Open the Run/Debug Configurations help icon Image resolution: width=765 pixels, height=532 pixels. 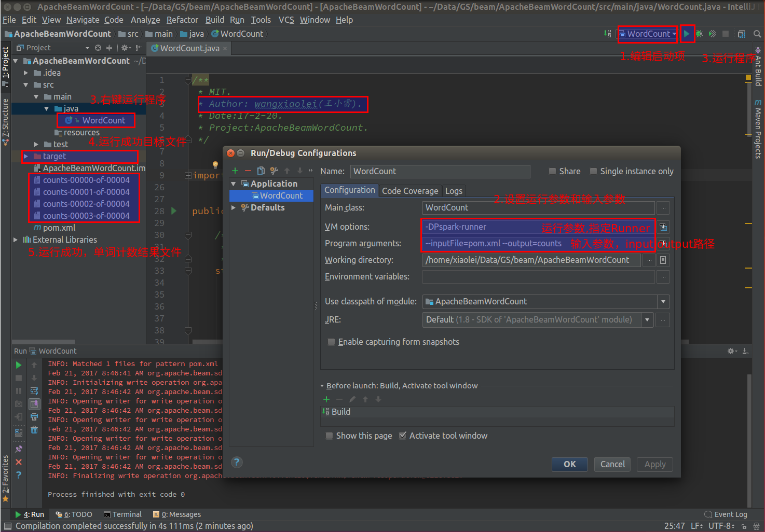(x=237, y=462)
